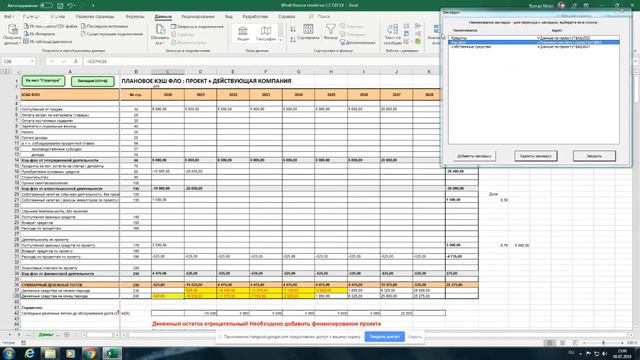
Task: Open Internet Explorer from the taskbar
Action: pos(30,353)
